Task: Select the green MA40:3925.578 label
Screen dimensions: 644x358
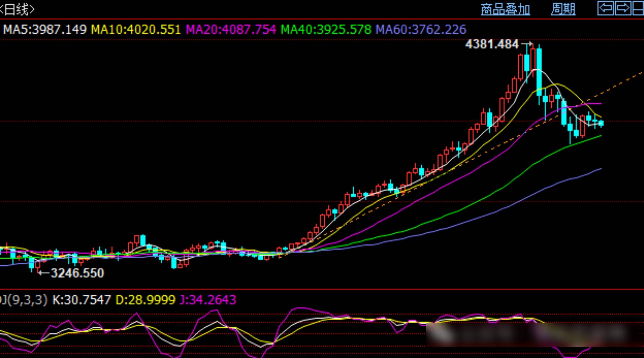Action: 326,29
